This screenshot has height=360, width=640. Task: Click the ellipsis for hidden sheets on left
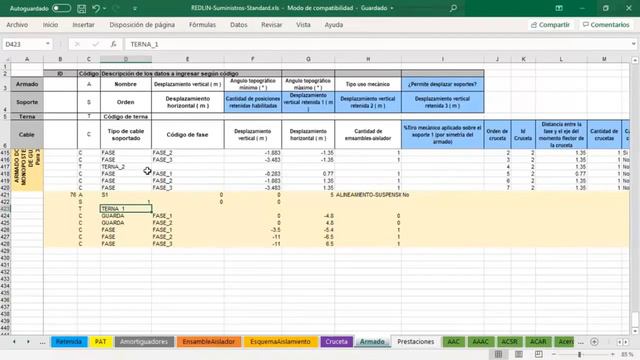pyautogui.click(x=42, y=342)
